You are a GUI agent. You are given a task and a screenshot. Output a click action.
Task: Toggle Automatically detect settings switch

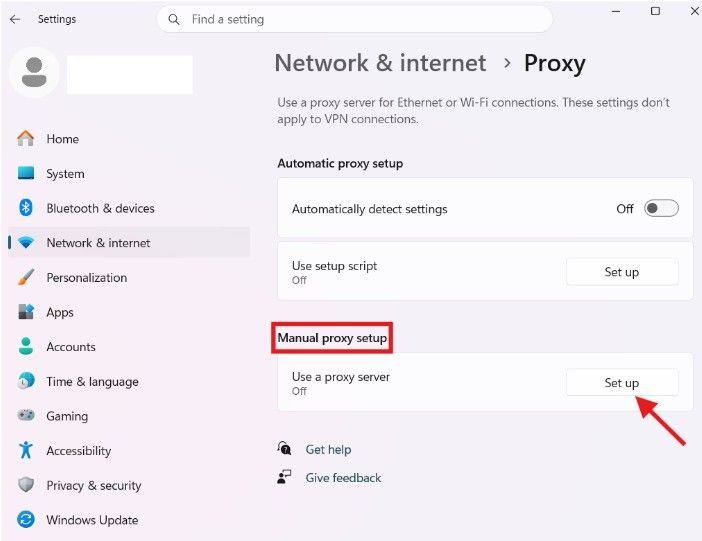661,208
